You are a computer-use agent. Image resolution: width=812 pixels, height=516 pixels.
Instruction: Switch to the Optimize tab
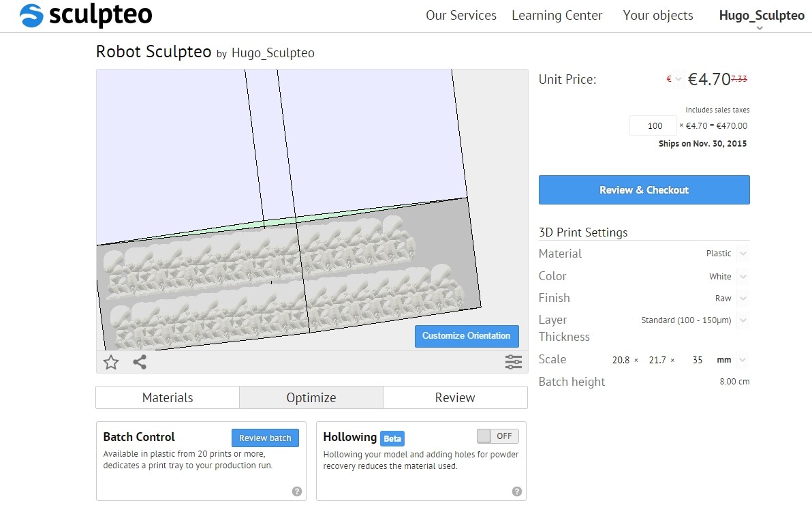pos(311,397)
